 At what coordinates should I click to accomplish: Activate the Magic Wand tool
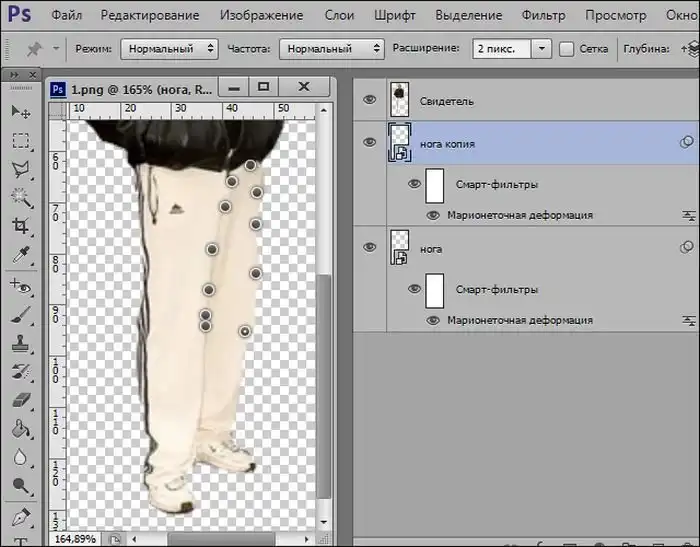[x=20, y=198]
